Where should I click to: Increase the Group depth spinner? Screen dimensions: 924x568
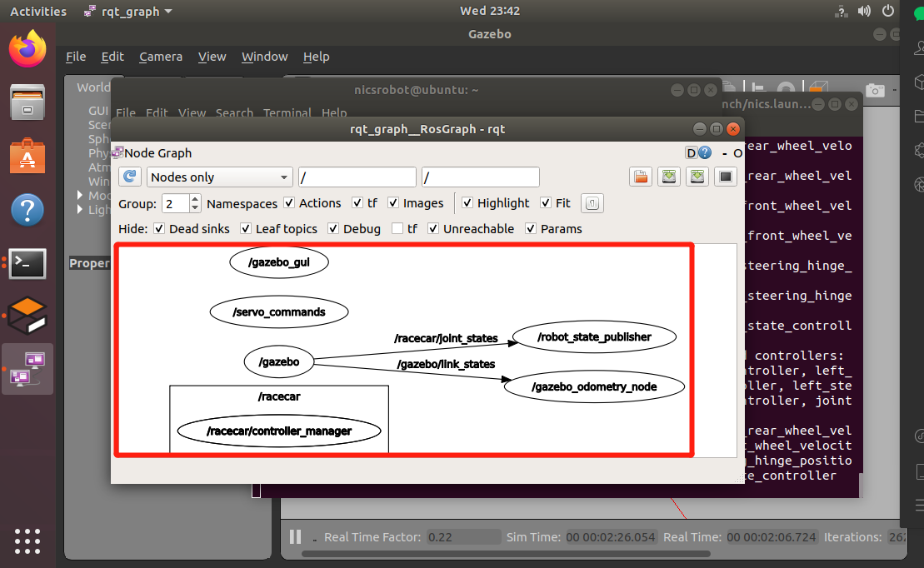[195, 198]
